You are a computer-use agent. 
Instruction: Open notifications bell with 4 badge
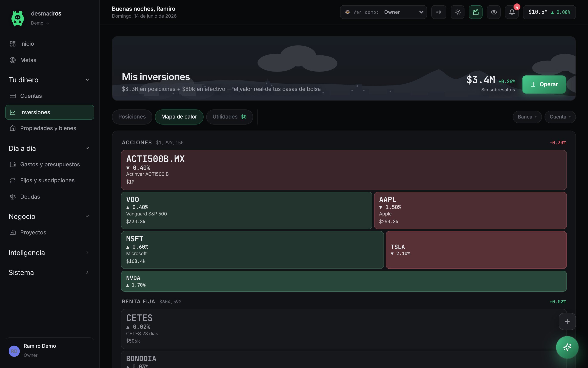pos(512,12)
